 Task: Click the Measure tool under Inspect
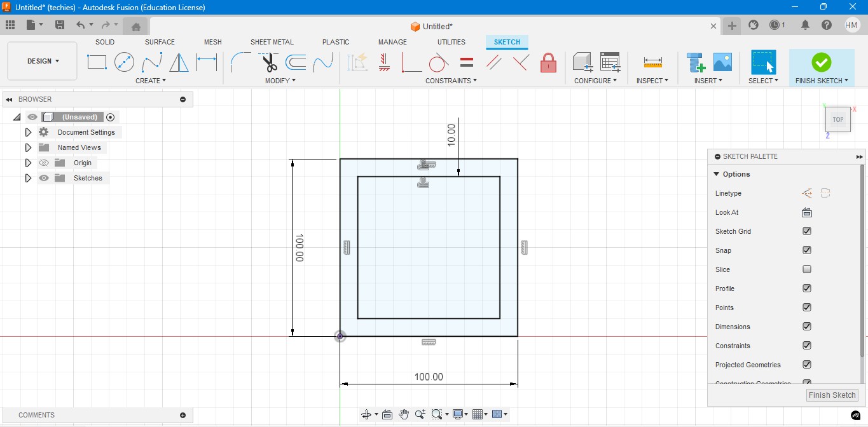[x=652, y=62]
